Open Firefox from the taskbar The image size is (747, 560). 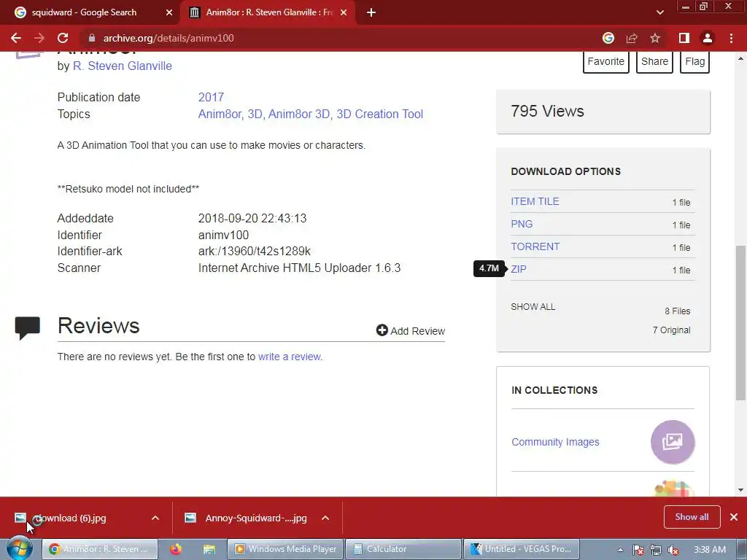[x=176, y=549]
